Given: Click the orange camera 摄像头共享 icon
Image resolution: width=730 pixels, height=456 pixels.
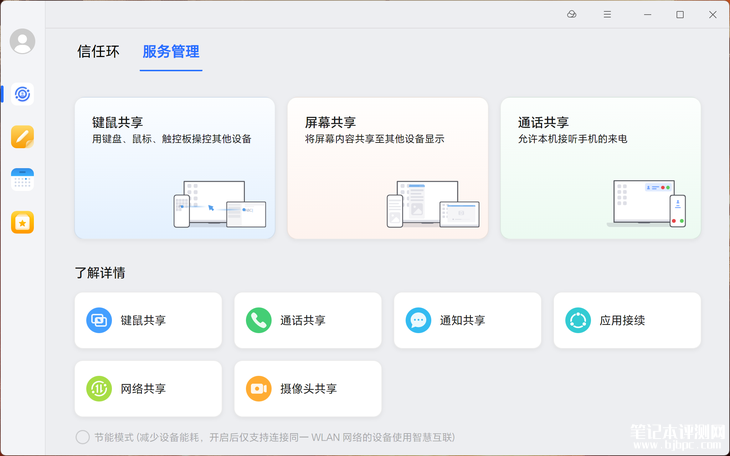Looking at the screenshot, I should click(258, 388).
